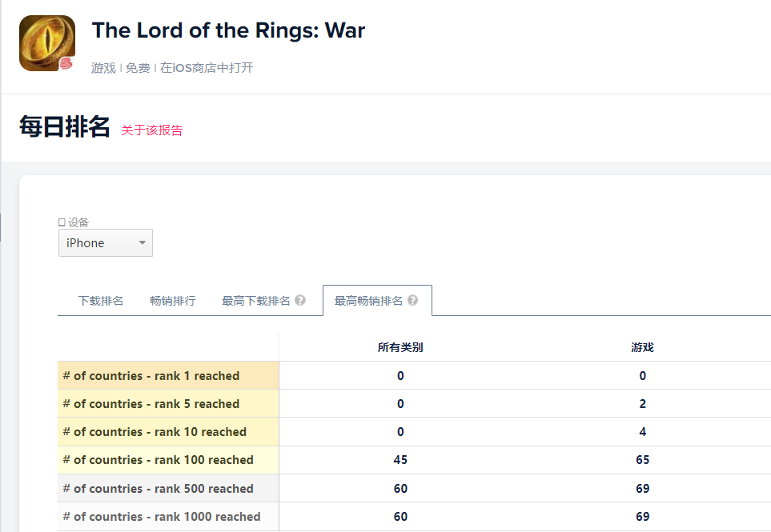Viewport: 771px width, 532px height.
Task: Click The Lord of the Rings app icon
Action: coord(47,43)
